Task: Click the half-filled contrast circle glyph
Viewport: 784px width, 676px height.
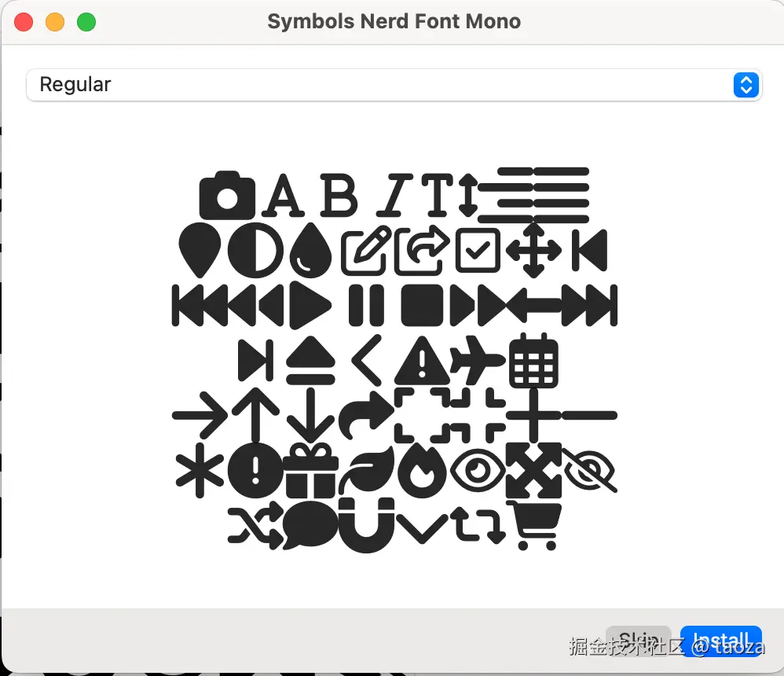Action: tap(255, 250)
